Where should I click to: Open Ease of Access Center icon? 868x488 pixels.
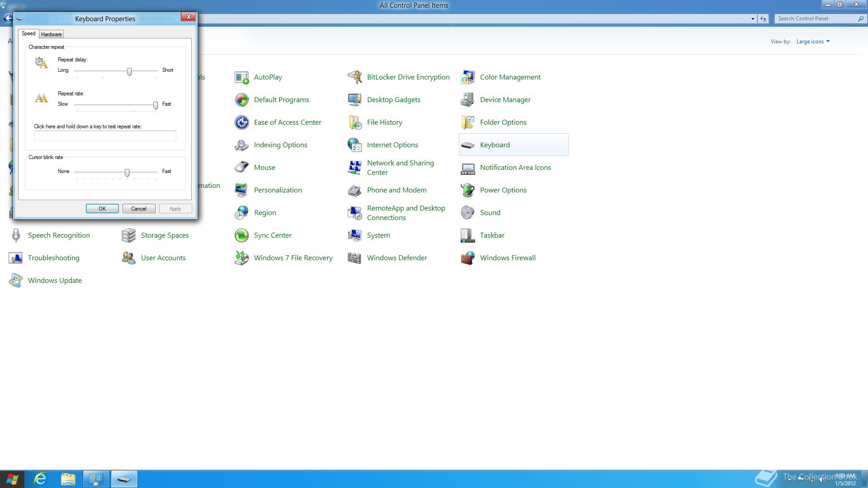pos(242,122)
